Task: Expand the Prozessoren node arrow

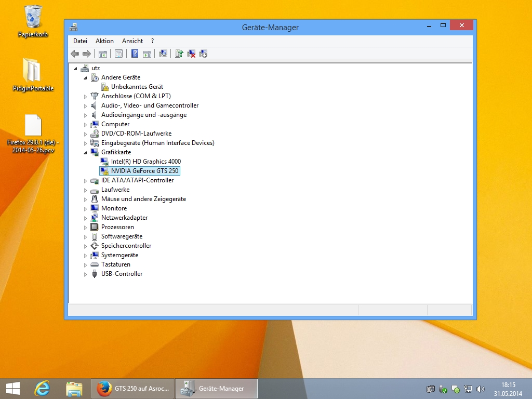Action: (86, 228)
